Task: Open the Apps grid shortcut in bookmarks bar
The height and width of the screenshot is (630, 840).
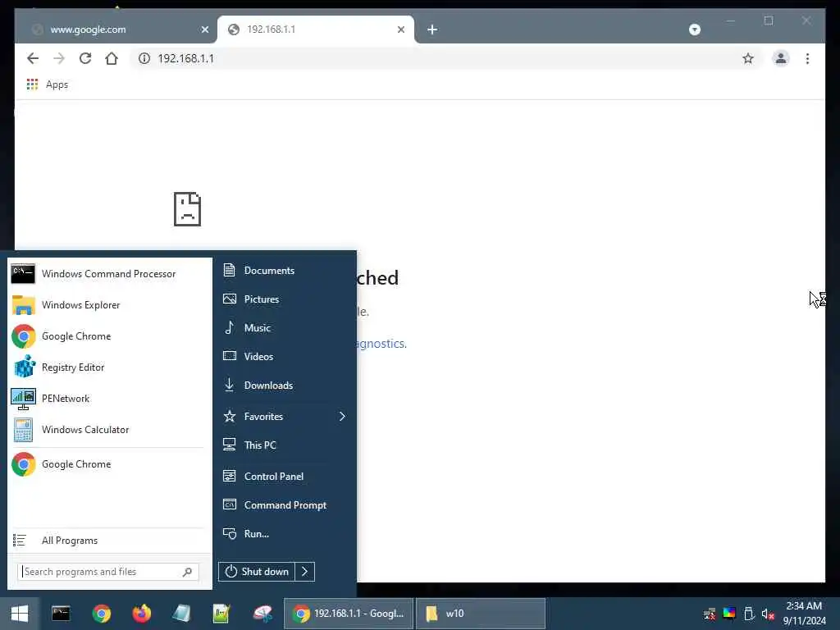Action: point(47,84)
